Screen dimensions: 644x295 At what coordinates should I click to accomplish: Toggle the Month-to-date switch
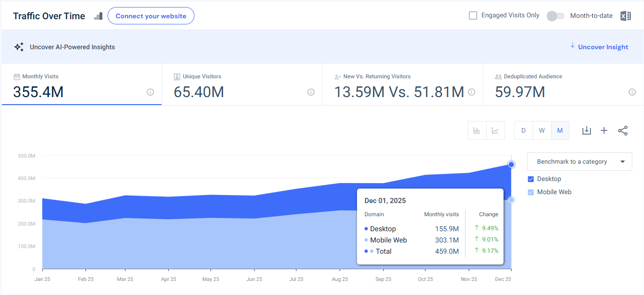point(555,15)
